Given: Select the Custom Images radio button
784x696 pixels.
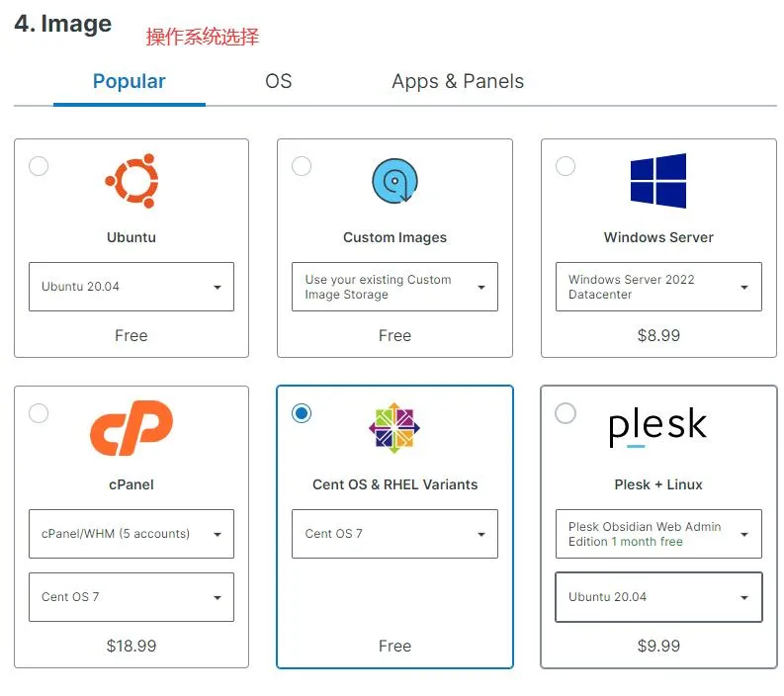Looking at the screenshot, I should (302, 166).
